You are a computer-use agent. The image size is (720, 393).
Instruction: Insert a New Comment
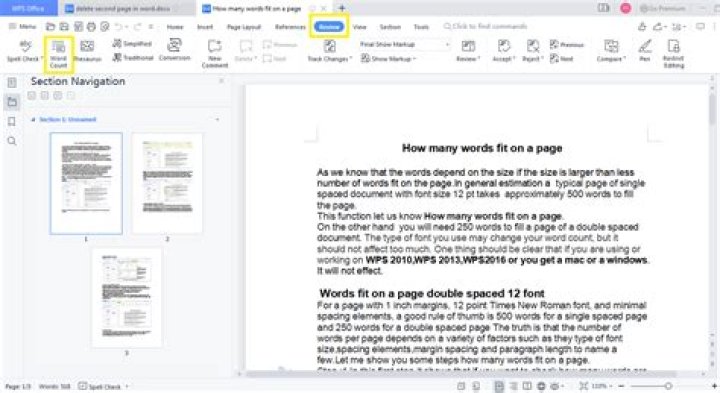click(214, 53)
